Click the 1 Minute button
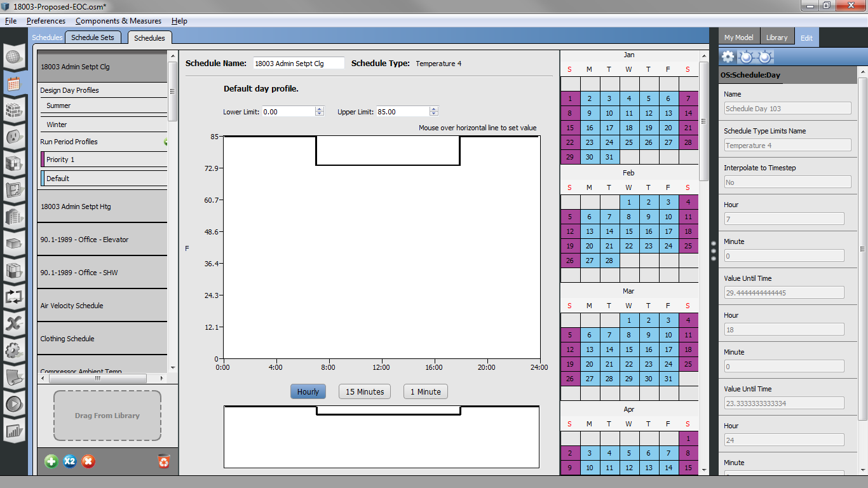 [x=425, y=391]
